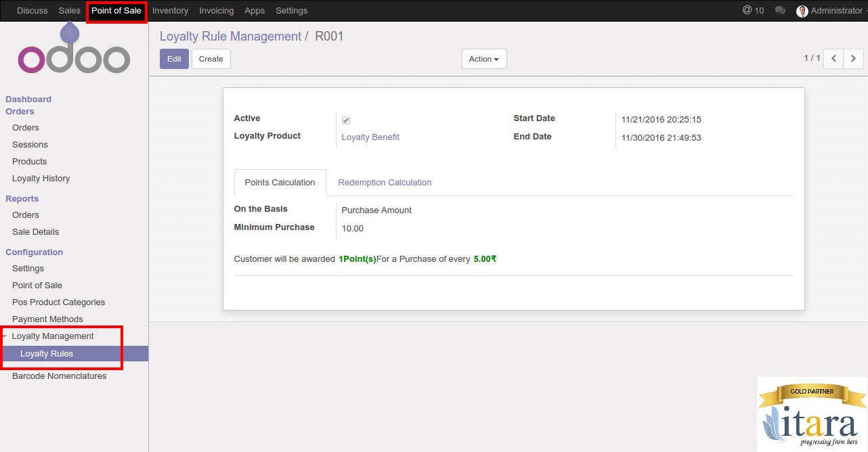Open Orders under the Reports section
Screen dimensions: 868x452
click(x=26, y=215)
